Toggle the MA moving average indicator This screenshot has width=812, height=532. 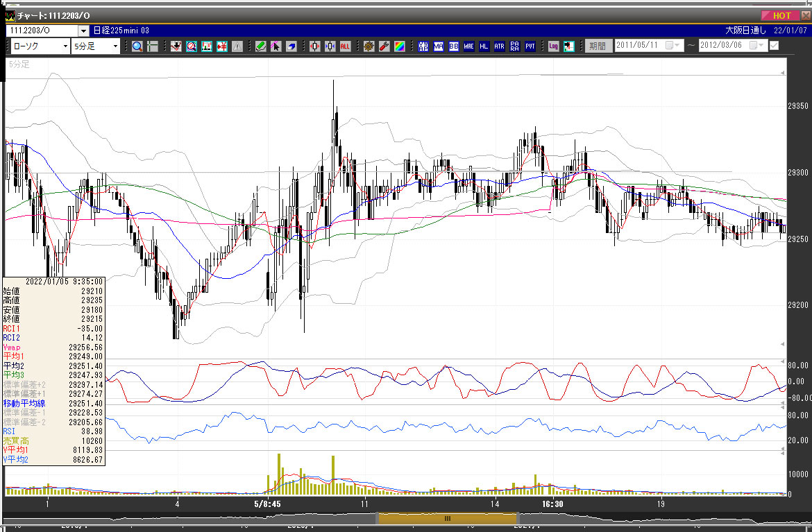click(x=439, y=46)
